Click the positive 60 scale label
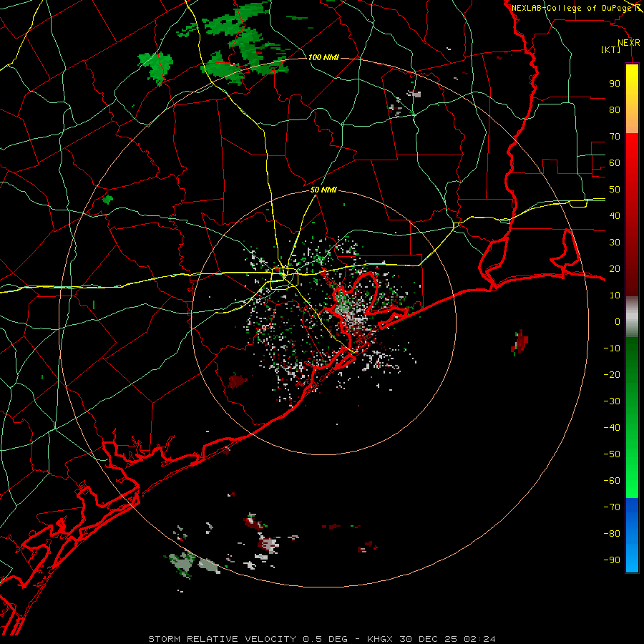Image resolution: width=644 pixels, height=644 pixels. click(x=615, y=162)
